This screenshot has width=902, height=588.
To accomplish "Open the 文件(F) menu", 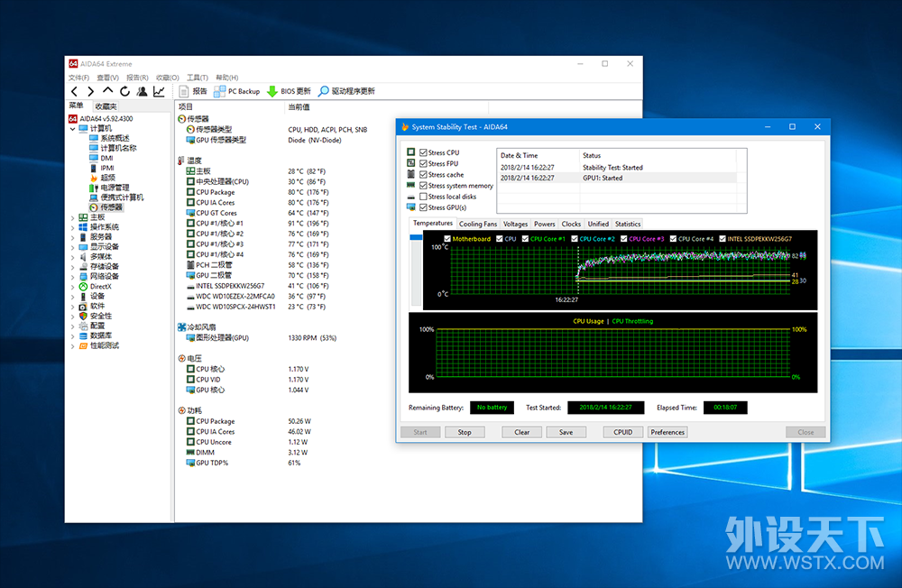I will (x=78, y=77).
